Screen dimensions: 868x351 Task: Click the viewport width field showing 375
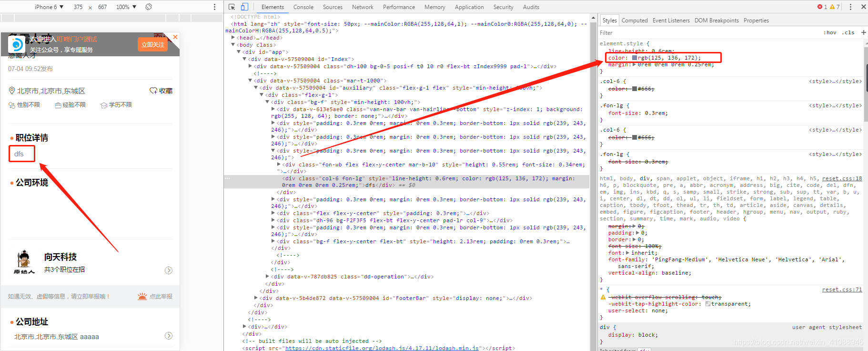point(78,7)
